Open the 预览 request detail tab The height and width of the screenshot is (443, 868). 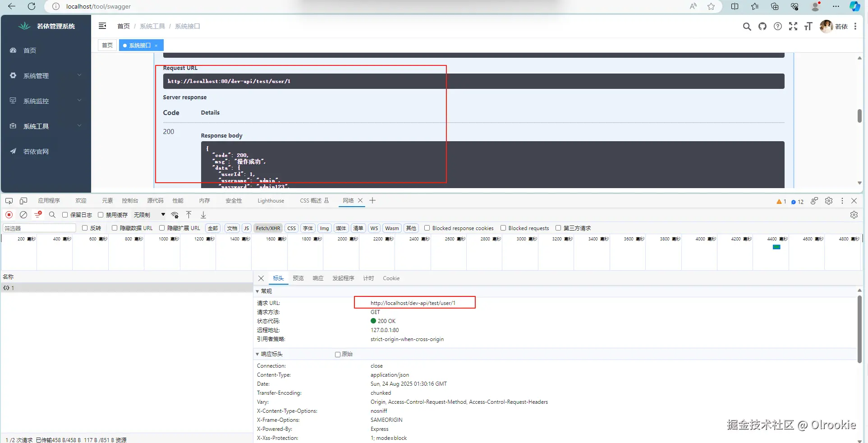(x=298, y=278)
